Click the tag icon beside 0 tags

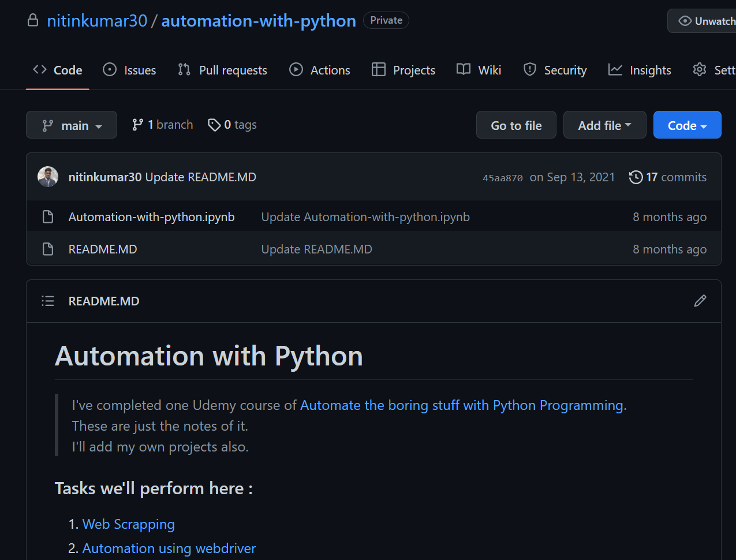pos(214,125)
